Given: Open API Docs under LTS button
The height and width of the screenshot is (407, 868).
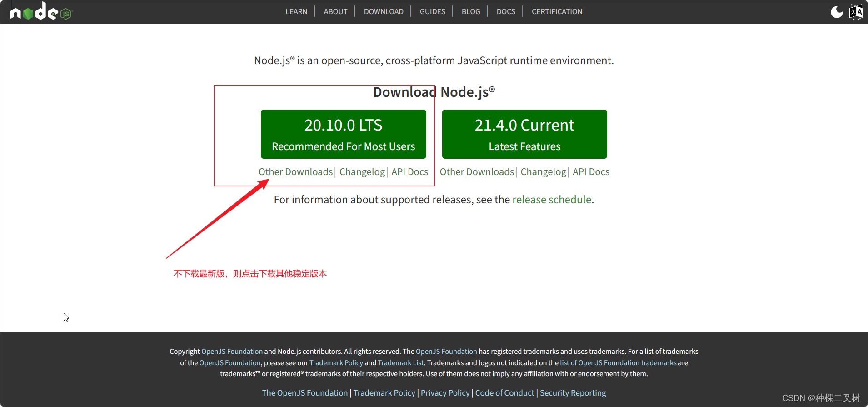Looking at the screenshot, I should pos(410,172).
